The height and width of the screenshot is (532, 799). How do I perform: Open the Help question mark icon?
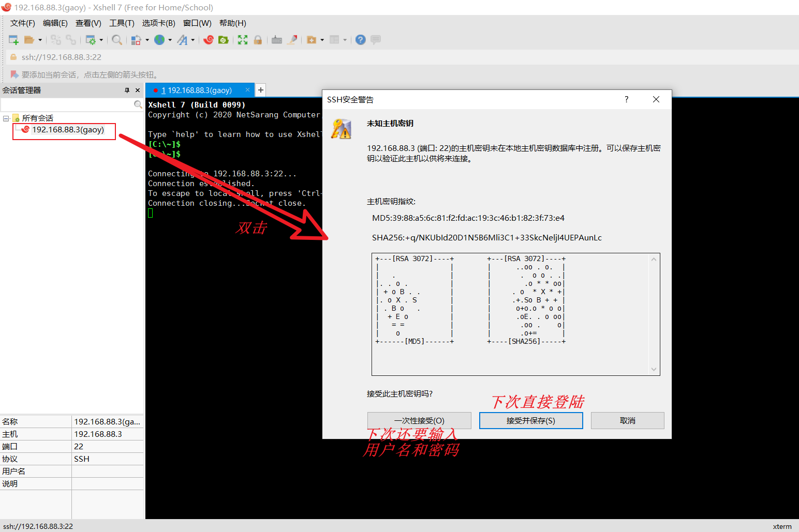click(x=361, y=40)
